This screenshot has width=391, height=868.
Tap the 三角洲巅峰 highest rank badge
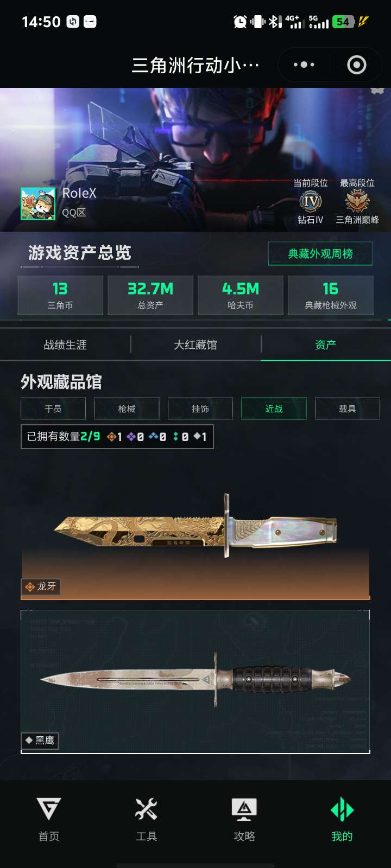pyautogui.click(x=357, y=202)
